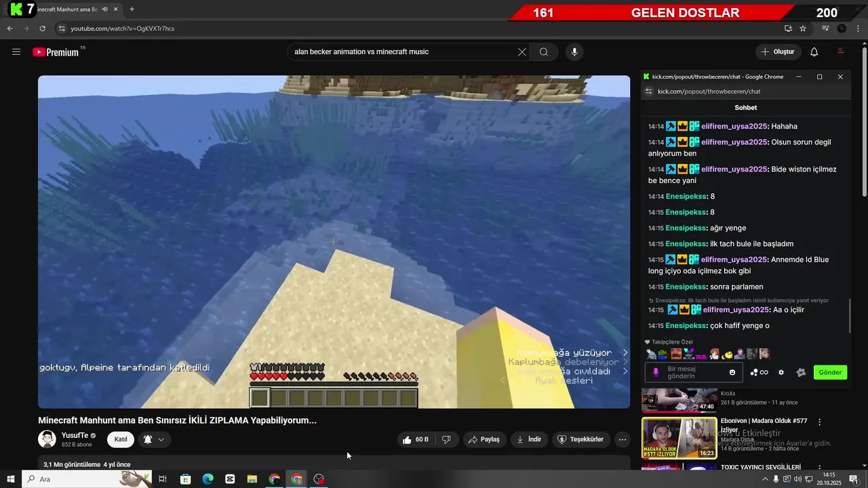Dislike the video with thumbs down
The width and height of the screenshot is (868, 488).
pyautogui.click(x=446, y=439)
